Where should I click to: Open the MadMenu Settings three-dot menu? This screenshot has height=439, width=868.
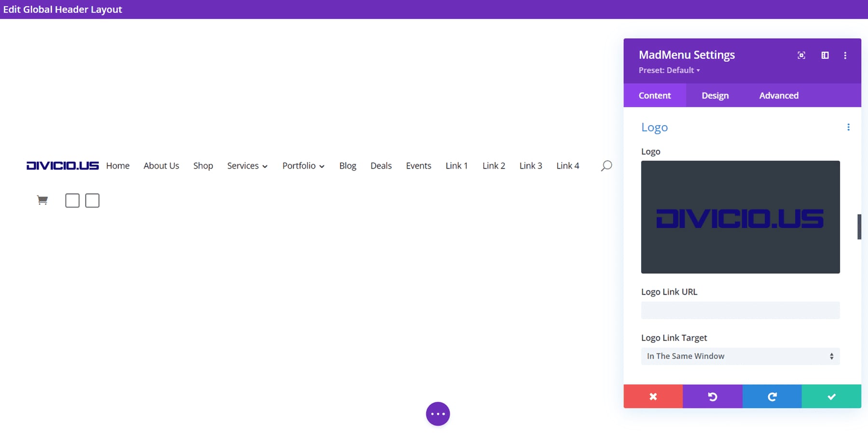pos(845,56)
